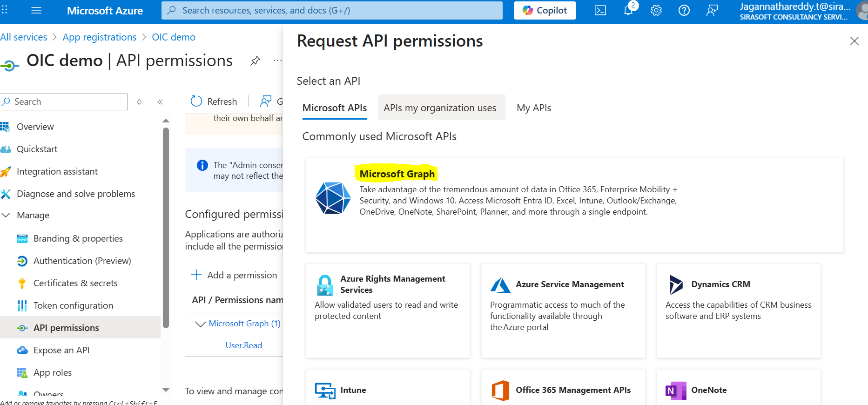868x405 pixels.
Task: Click the Diagnose wrench icon
Action: [x=5, y=194]
